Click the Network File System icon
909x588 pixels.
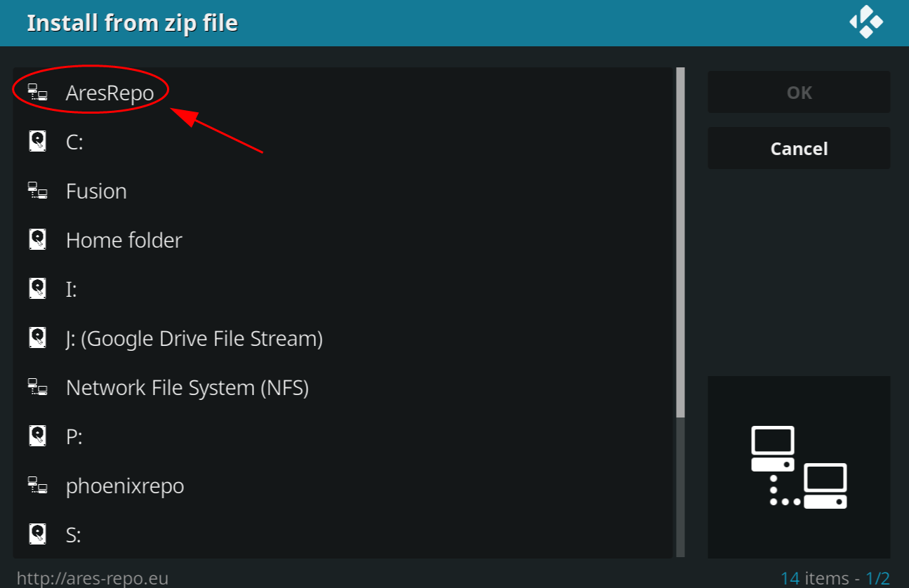click(37, 387)
